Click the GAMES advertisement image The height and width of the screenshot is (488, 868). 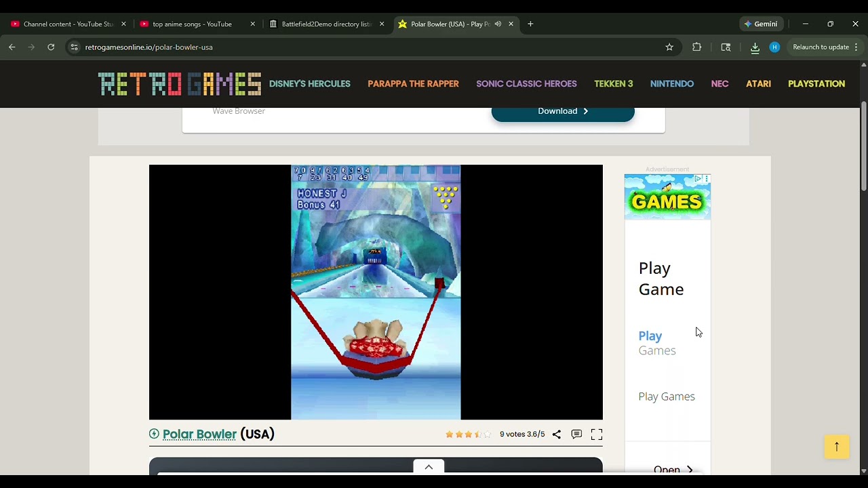[667, 197]
